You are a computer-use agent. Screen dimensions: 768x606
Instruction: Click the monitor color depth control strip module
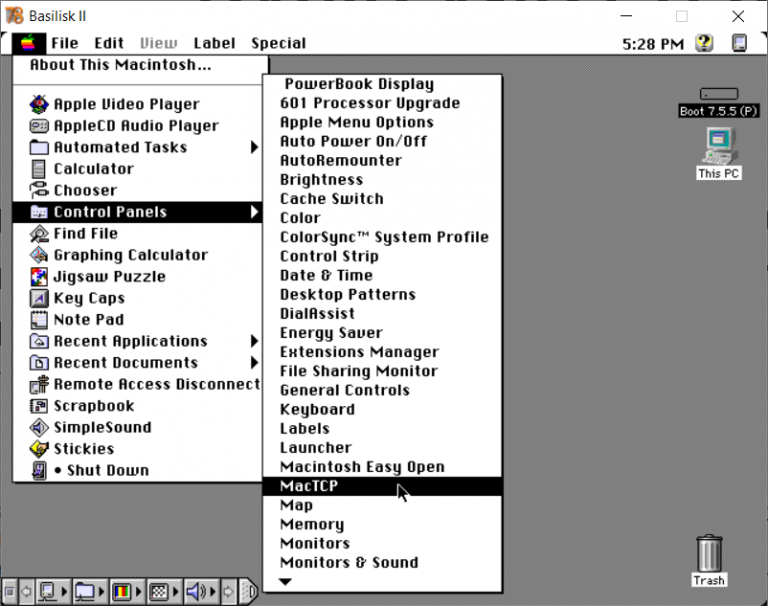[x=127, y=592]
